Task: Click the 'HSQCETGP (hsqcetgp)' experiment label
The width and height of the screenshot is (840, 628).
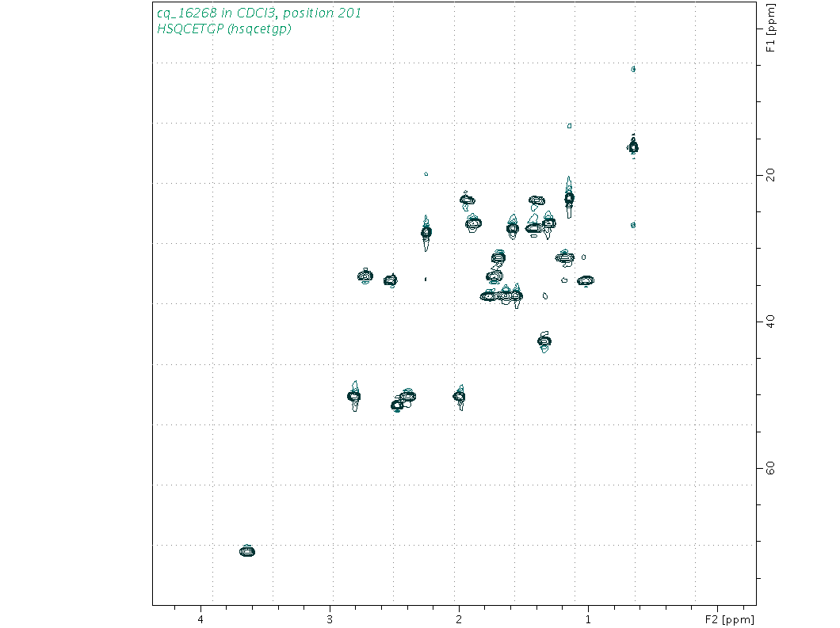Action: click(x=224, y=29)
